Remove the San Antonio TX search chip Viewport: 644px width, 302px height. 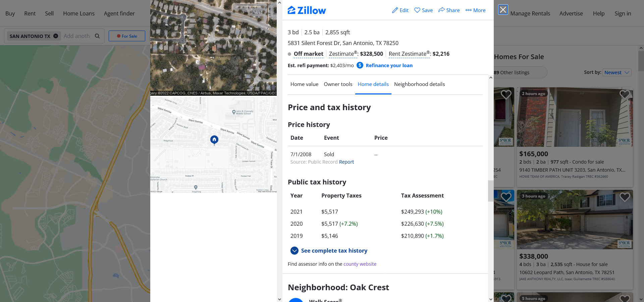pos(56,36)
